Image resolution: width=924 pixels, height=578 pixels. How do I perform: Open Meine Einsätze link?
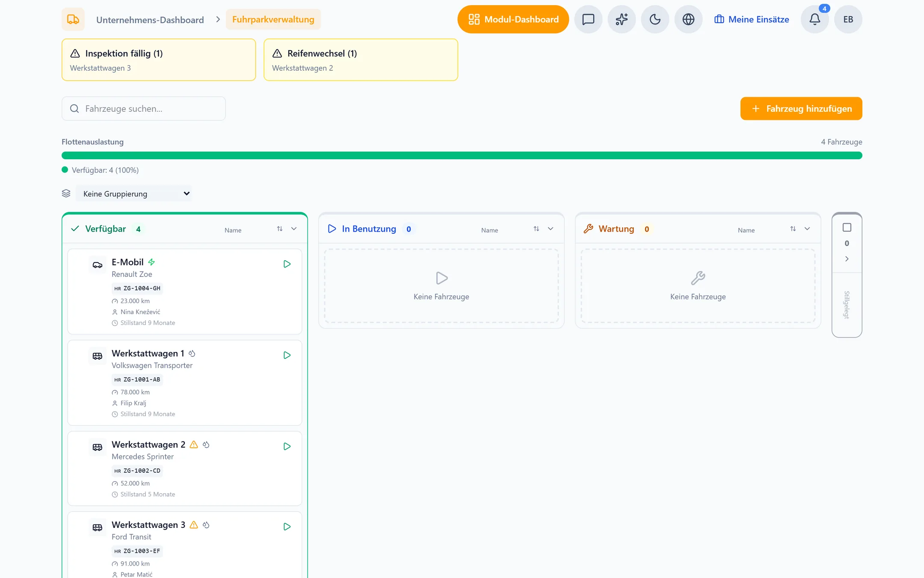pyautogui.click(x=752, y=19)
